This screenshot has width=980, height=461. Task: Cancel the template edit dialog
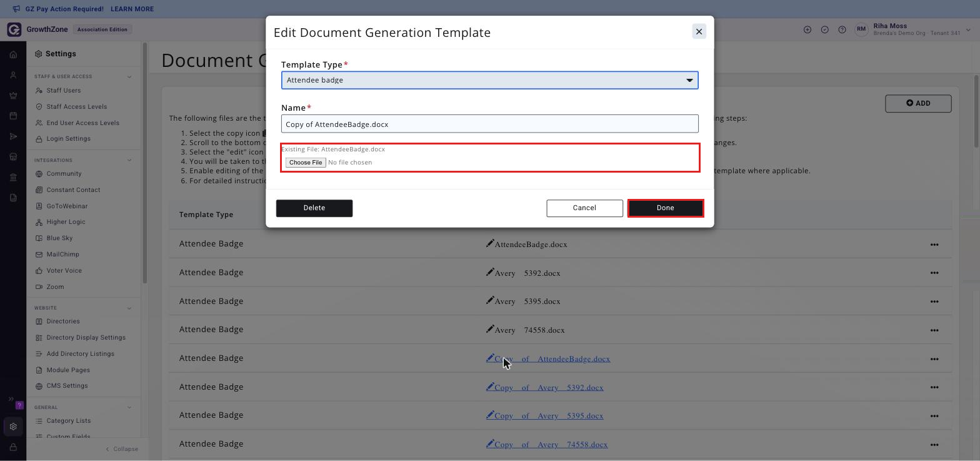coord(584,208)
